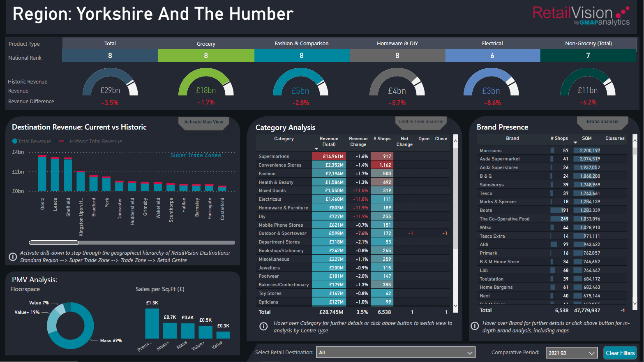
Task: Click the Homeware £4bn revenue gauge
Action: point(397,82)
